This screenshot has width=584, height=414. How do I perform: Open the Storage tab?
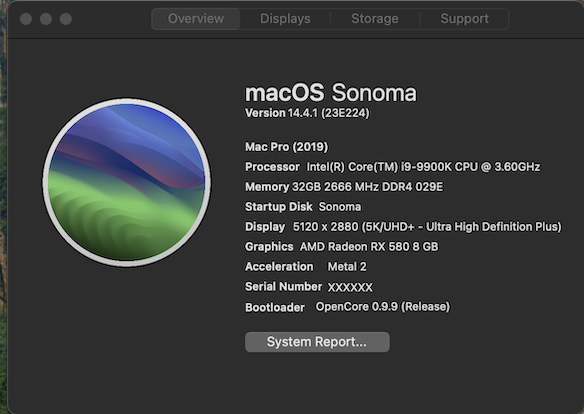click(x=375, y=19)
